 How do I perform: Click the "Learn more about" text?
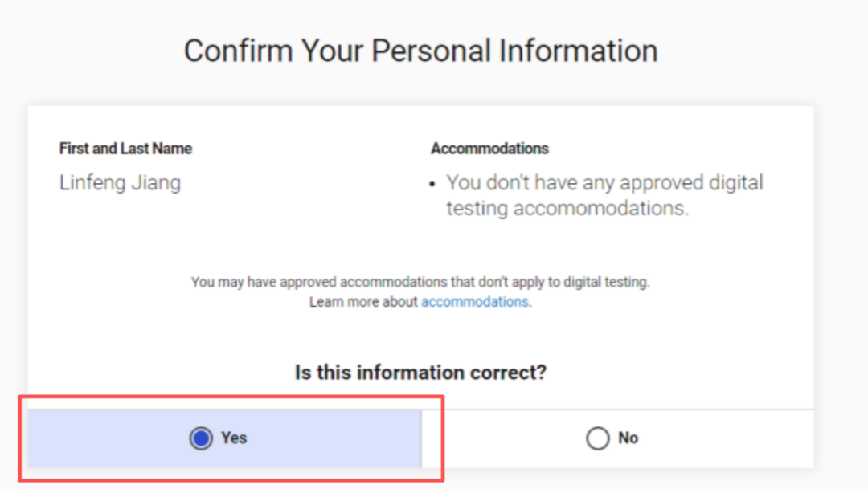(363, 302)
